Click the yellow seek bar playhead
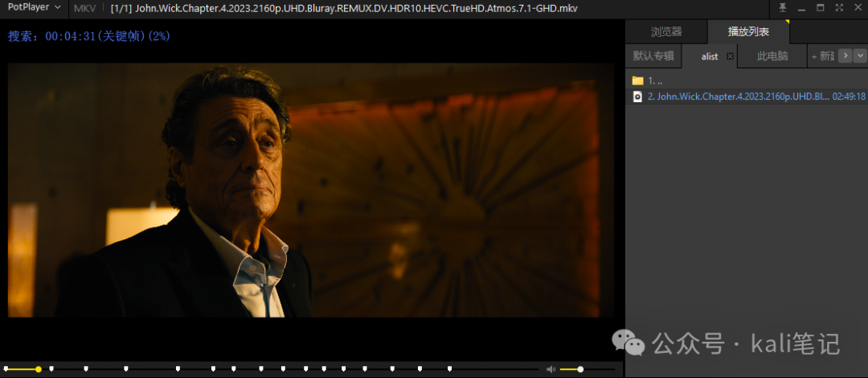Screen dimensions: 868x378 (x=39, y=369)
